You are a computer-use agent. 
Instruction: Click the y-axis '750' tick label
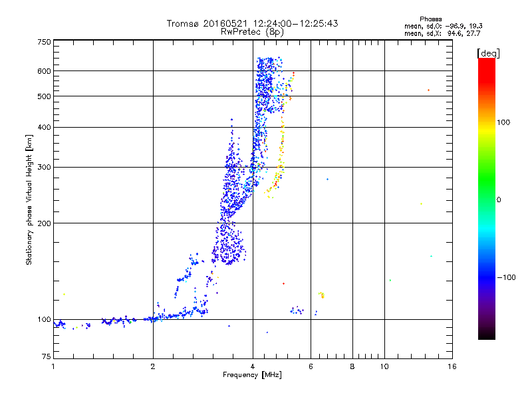coord(44,42)
